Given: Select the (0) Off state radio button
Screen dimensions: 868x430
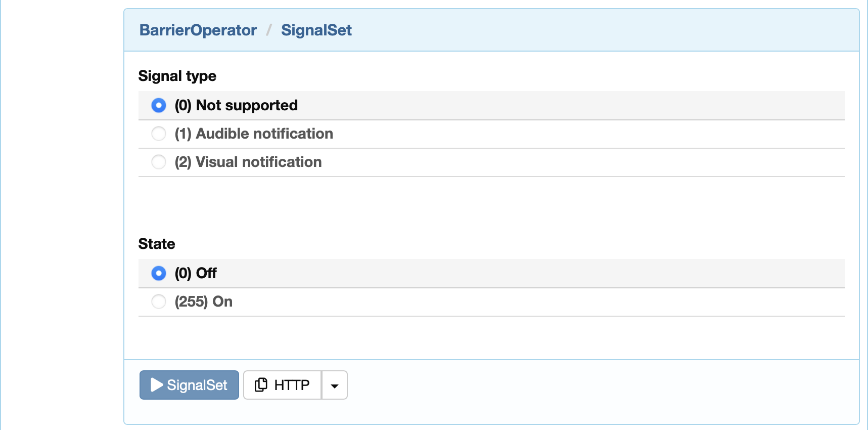Looking at the screenshot, I should tap(159, 273).
